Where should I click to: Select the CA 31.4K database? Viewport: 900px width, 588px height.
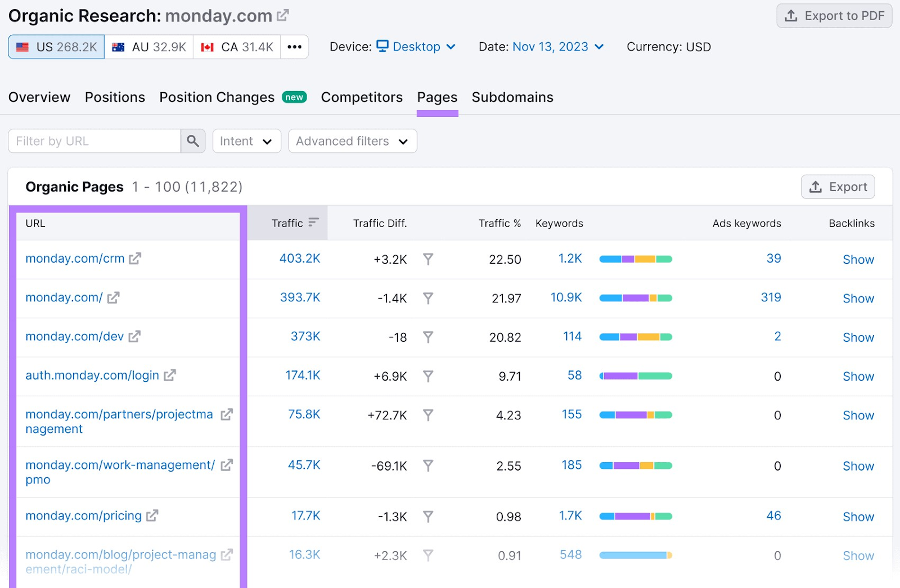click(x=237, y=47)
